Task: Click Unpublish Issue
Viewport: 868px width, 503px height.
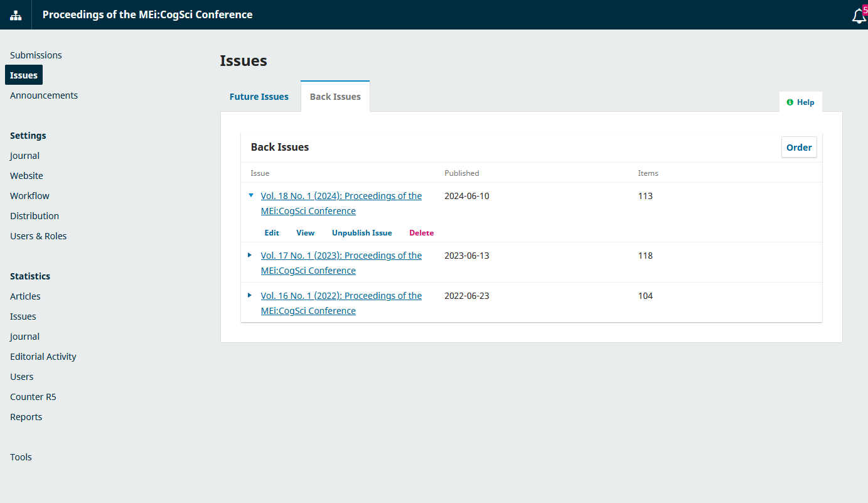Action: click(x=362, y=233)
